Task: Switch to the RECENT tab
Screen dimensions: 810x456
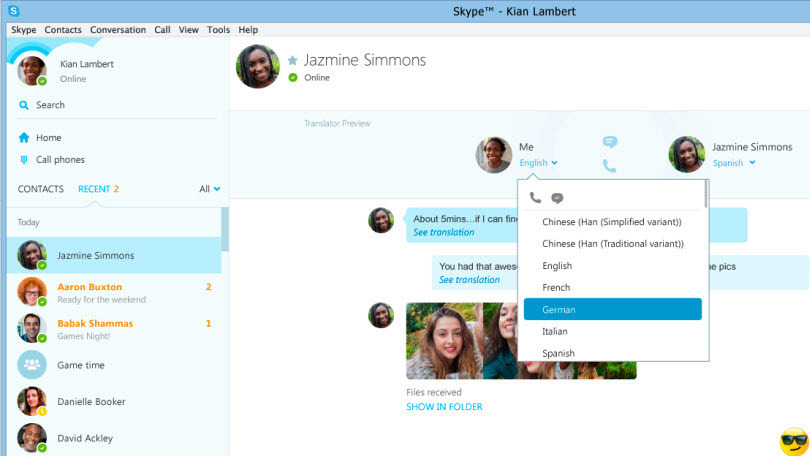Action: coord(98,189)
